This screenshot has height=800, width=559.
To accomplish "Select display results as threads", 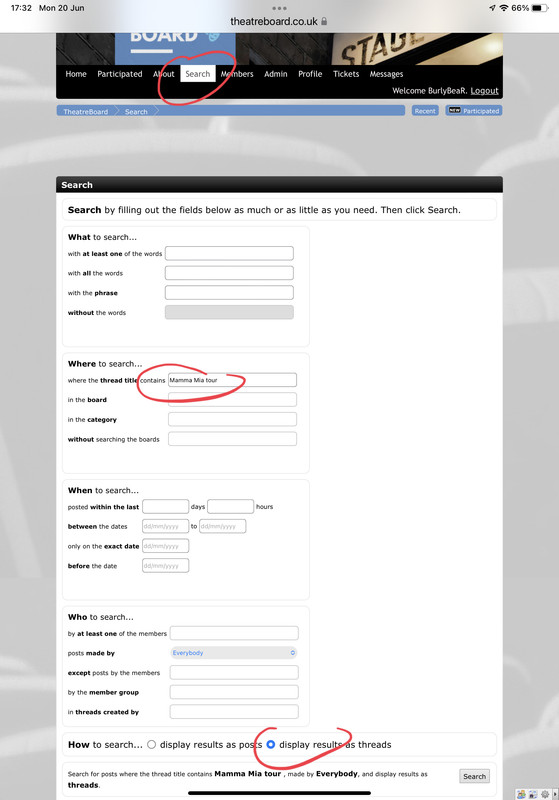I will 271,744.
